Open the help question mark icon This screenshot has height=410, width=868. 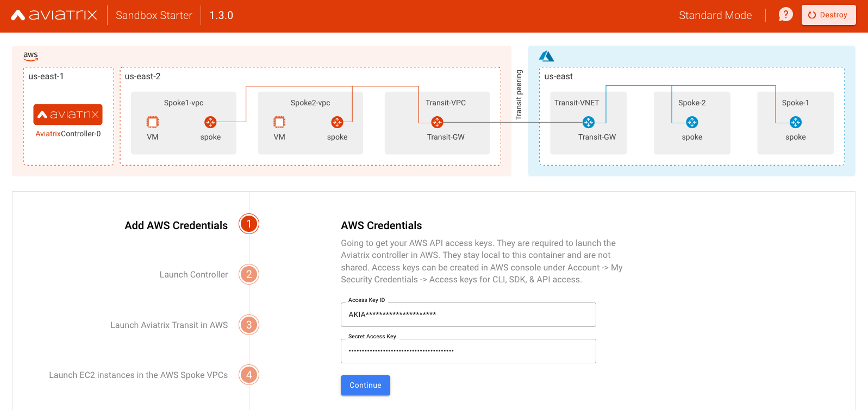[x=785, y=15]
